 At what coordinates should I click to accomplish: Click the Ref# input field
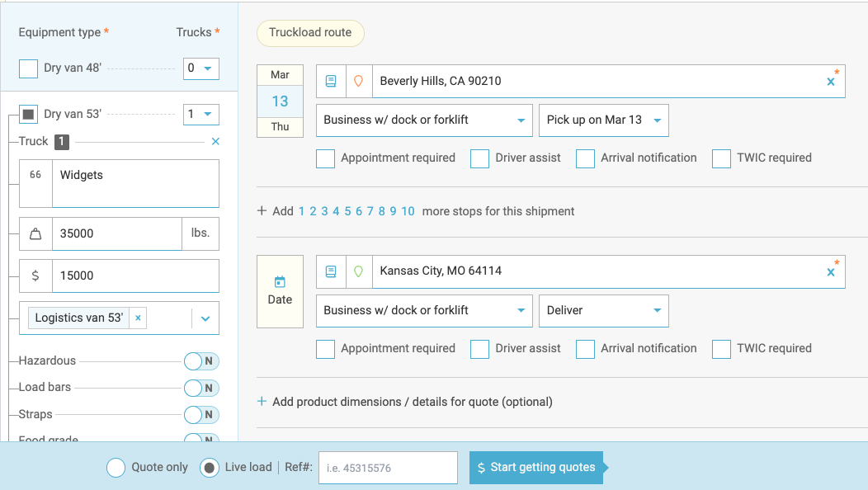point(388,468)
